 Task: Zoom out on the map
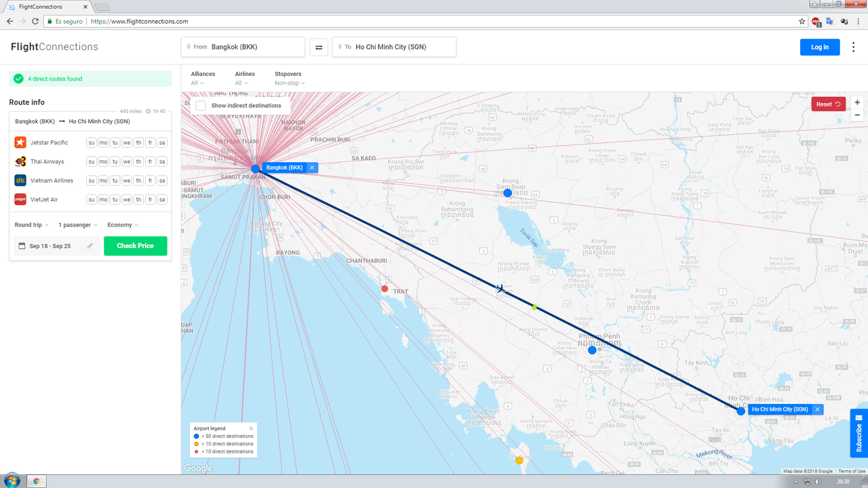(x=857, y=115)
